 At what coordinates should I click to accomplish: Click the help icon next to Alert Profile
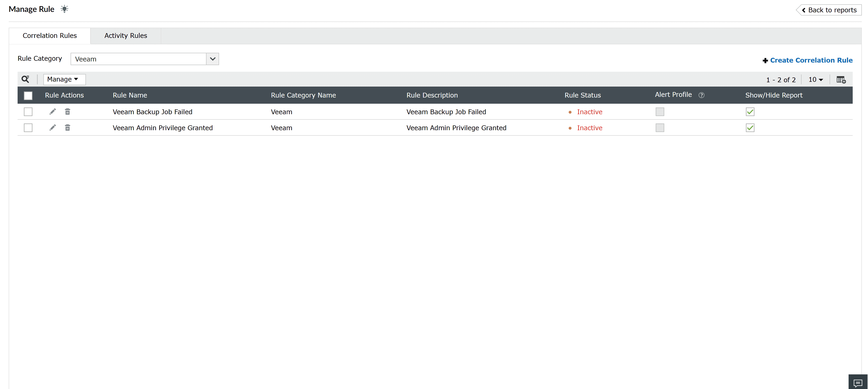pos(701,95)
